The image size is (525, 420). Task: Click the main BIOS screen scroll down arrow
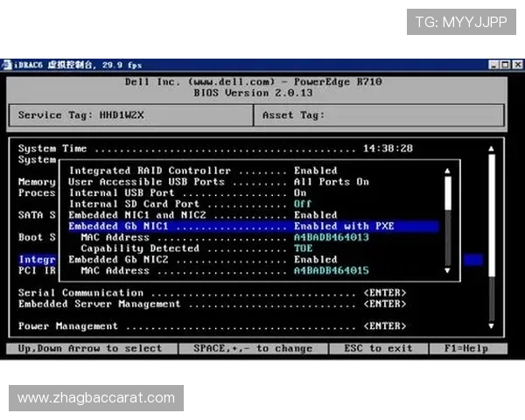(491, 326)
